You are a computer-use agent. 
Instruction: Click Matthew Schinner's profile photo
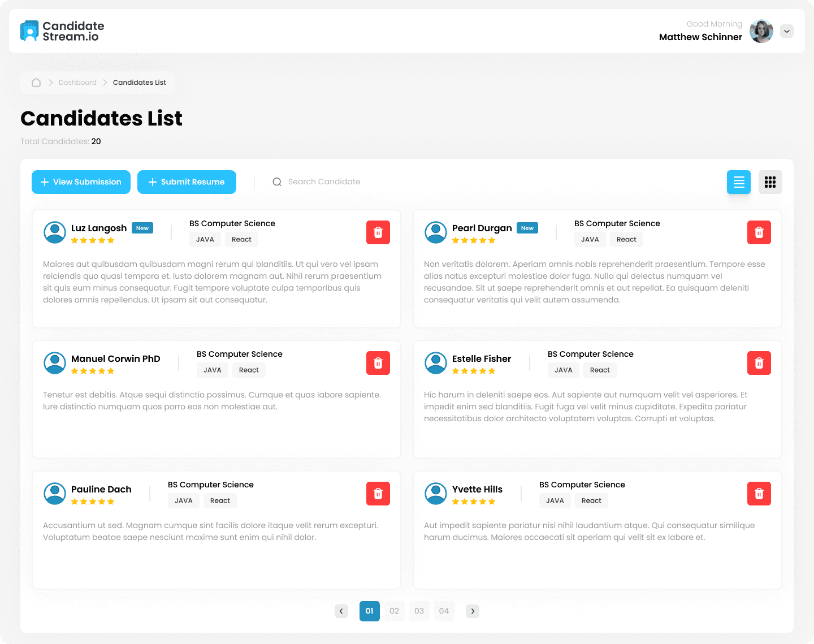coord(761,31)
